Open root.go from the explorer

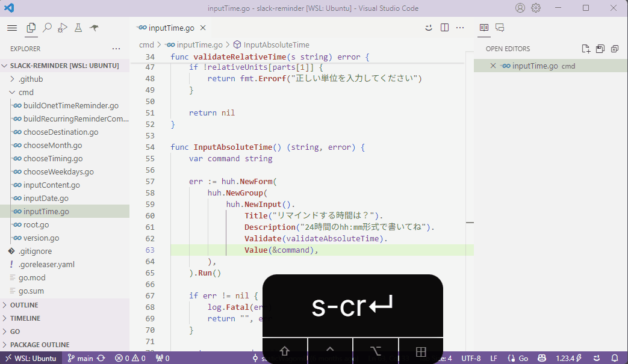36,224
